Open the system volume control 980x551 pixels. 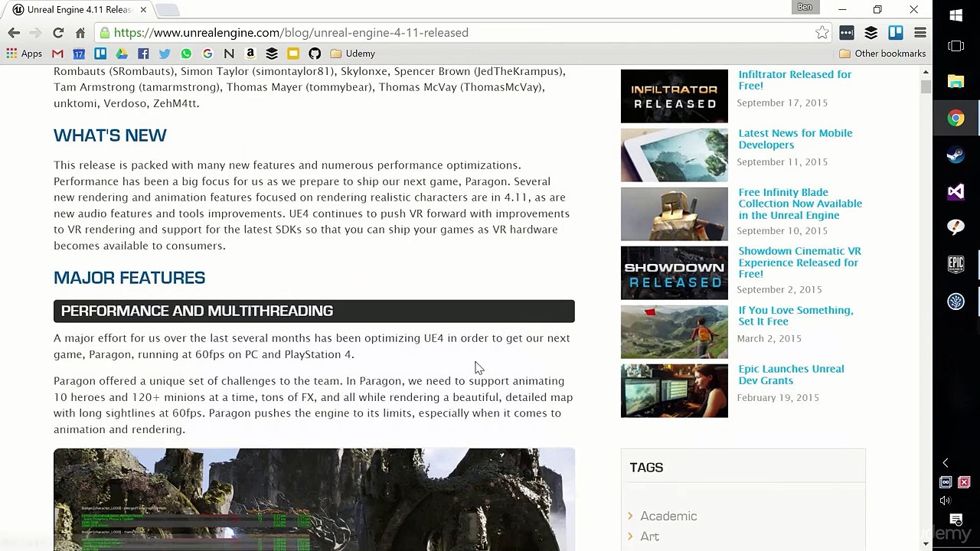pyautogui.click(x=946, y=500)
